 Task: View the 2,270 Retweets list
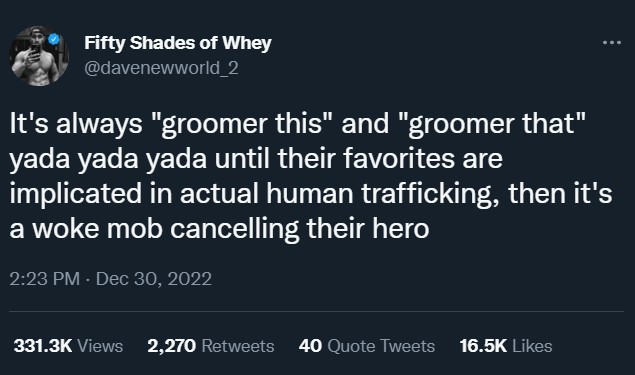click(211, 346)
